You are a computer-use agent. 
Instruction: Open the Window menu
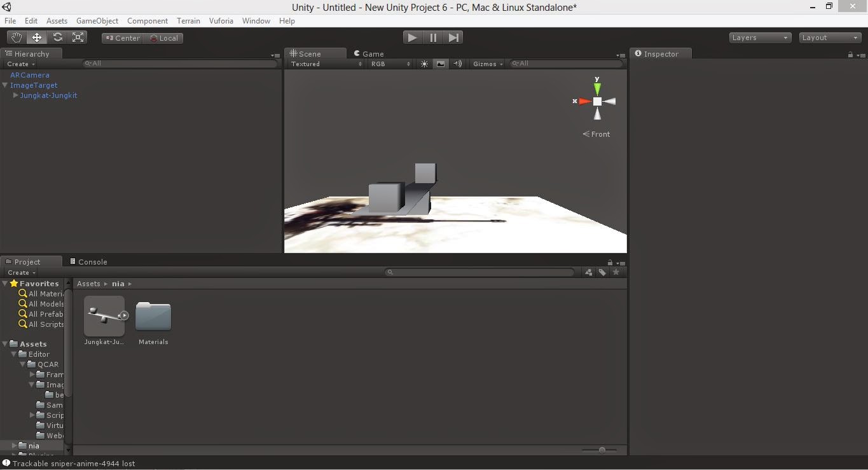click(x=256, y=20)
